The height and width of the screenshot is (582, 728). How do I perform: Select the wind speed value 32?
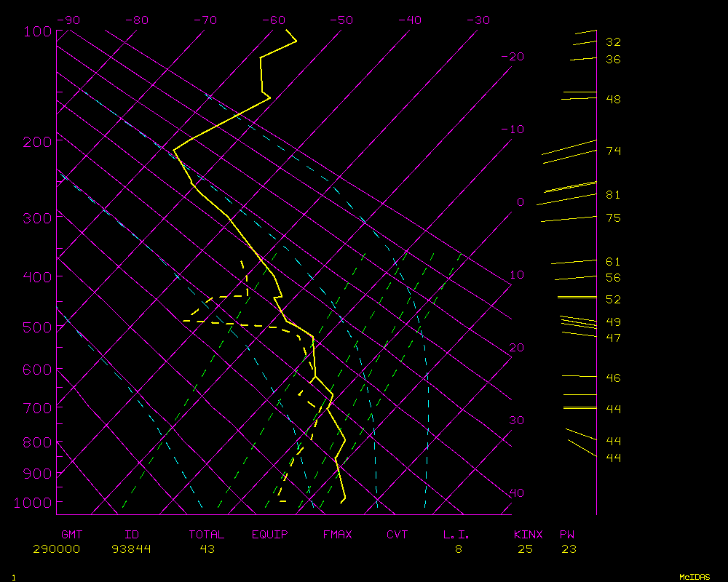(613, 42)
